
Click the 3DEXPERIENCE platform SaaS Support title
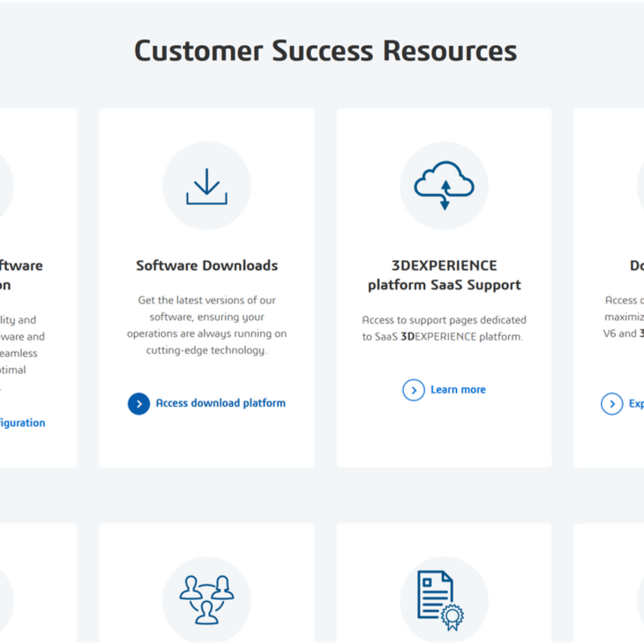pyautogui.click(x=444, y=275)
